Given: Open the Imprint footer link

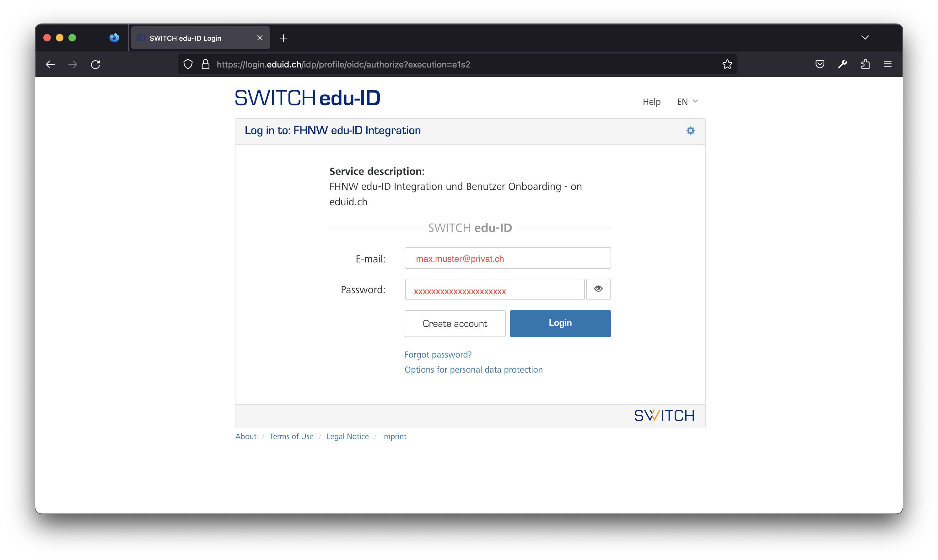Looking at the screenshot, I should click(x=394, y=436).
